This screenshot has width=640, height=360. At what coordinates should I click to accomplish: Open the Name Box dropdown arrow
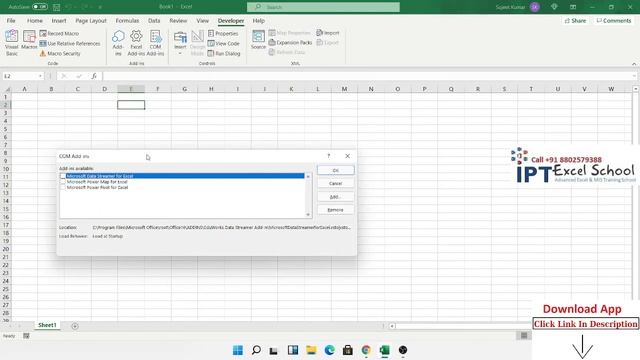point(40,76)
